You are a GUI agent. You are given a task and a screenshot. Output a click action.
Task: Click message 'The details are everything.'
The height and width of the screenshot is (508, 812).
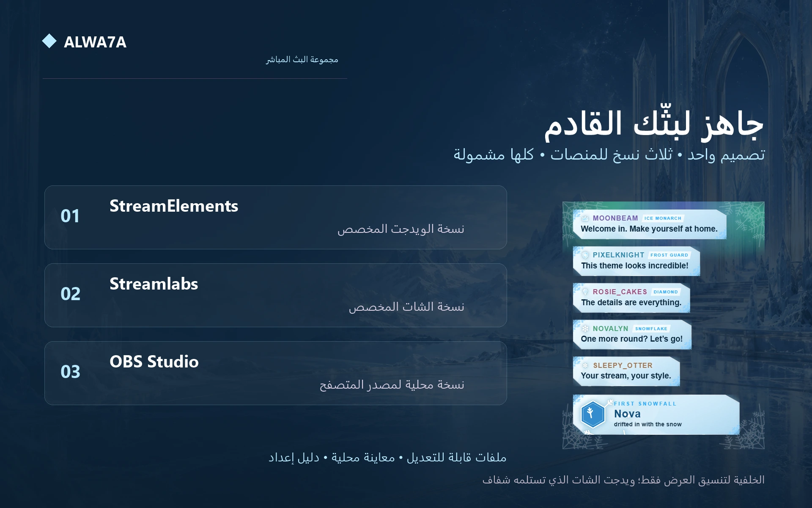tap(631, 303)
